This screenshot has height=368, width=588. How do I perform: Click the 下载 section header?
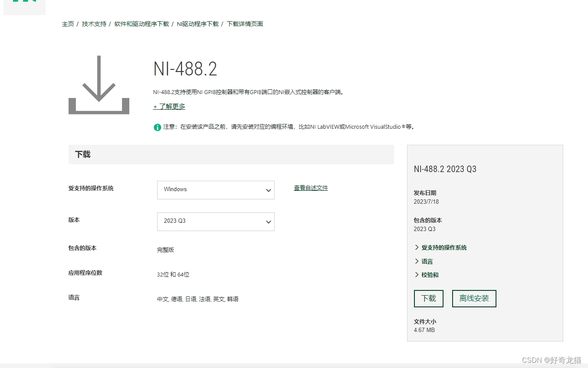pos(231,154)
